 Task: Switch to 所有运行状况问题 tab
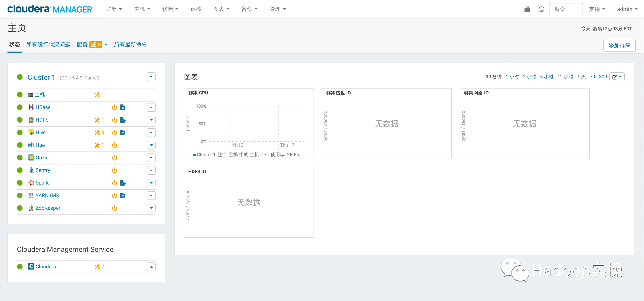pos(48,45)
